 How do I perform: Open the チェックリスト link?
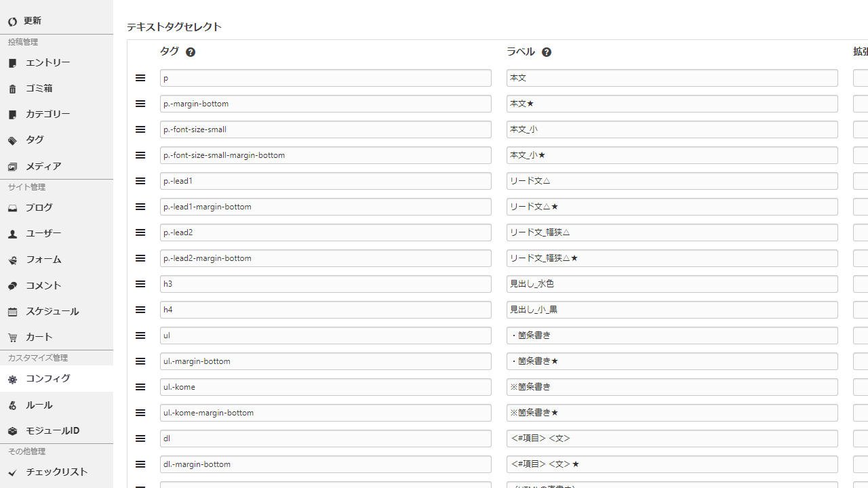coord(56,472)
